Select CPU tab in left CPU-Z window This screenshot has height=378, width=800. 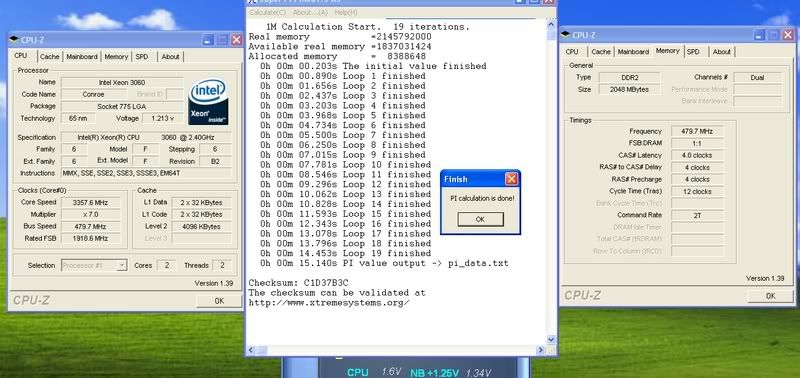[21, 56]
